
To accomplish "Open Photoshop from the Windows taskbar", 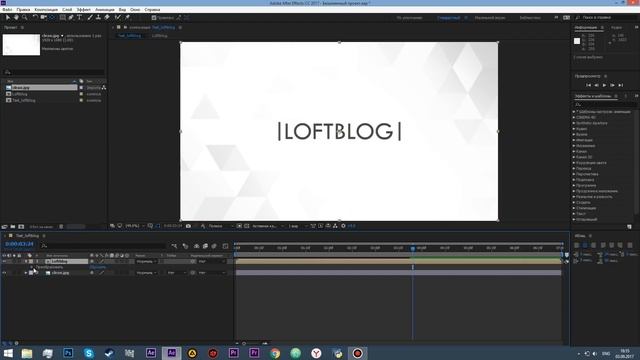I will [68, 353].
